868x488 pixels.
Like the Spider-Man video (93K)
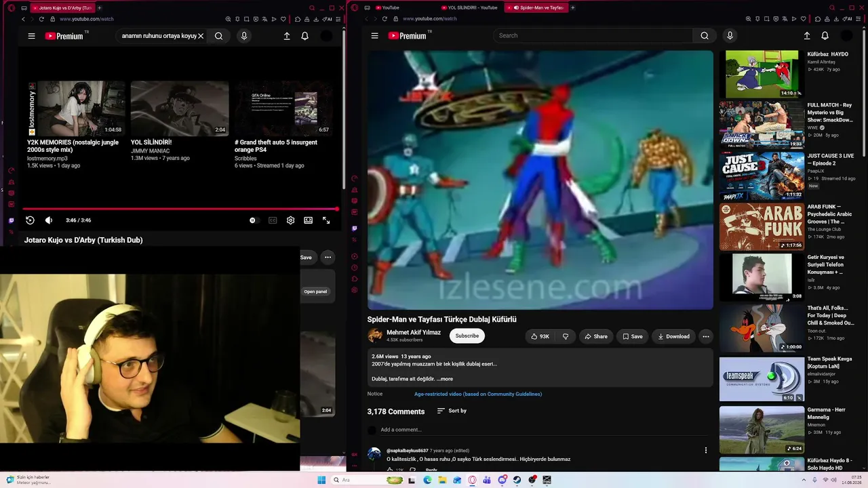(x=540, y=336)
